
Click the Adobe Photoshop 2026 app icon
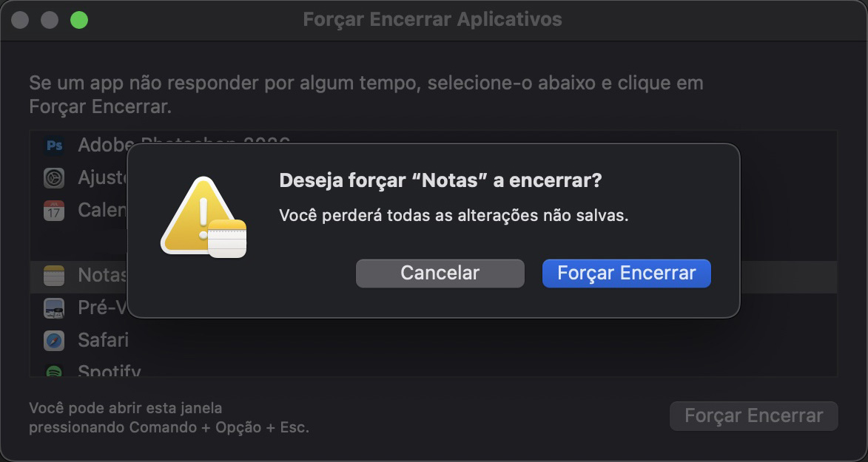tap(54, 145)
